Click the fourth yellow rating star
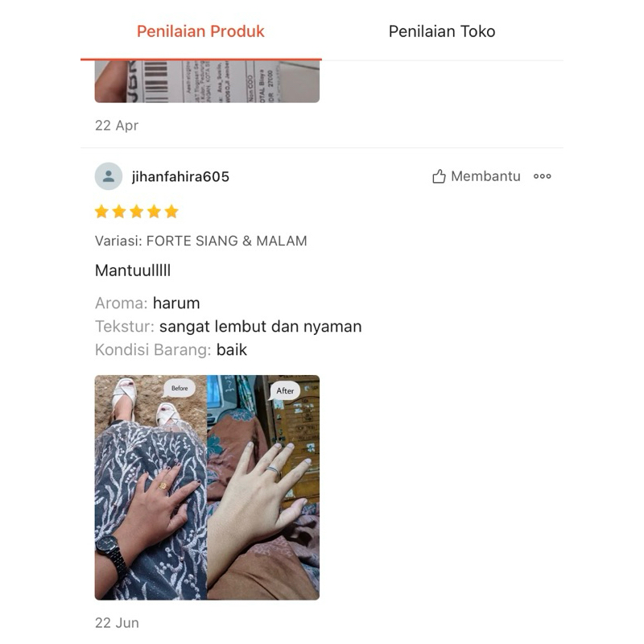The height and width of the screenshot is (644, 644). coord(154,212)
